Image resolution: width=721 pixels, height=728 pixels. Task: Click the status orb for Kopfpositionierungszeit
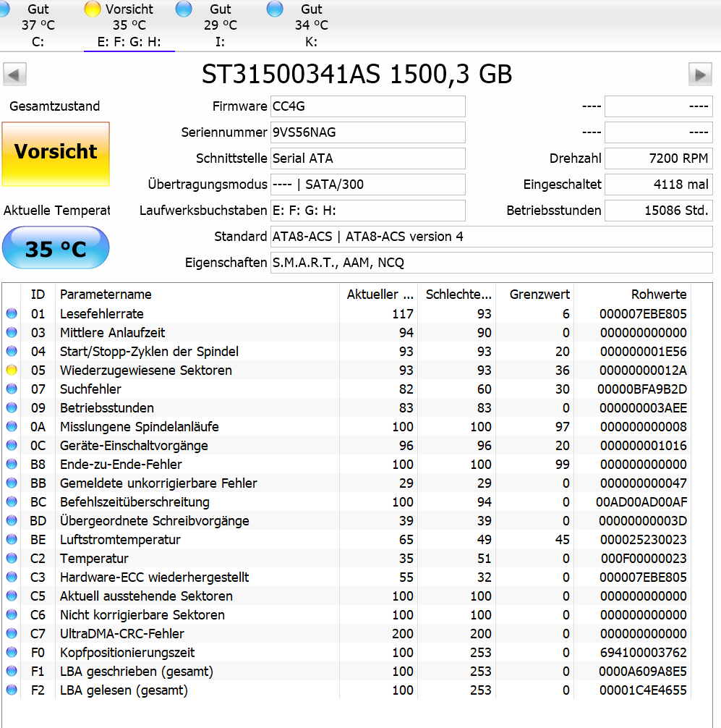point(12,652)
